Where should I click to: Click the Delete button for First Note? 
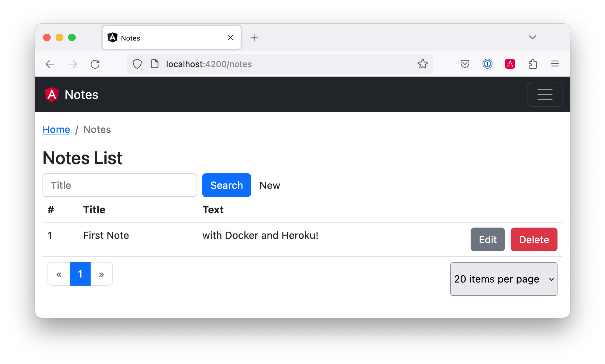[x=535, y=239]
